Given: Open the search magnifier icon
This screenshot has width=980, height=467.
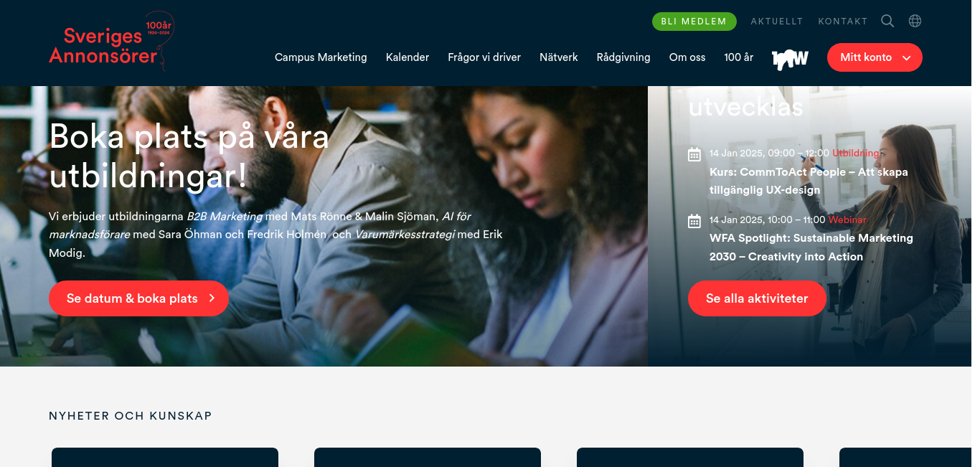Looking at the screenshot, I should (x=887, y=21).
